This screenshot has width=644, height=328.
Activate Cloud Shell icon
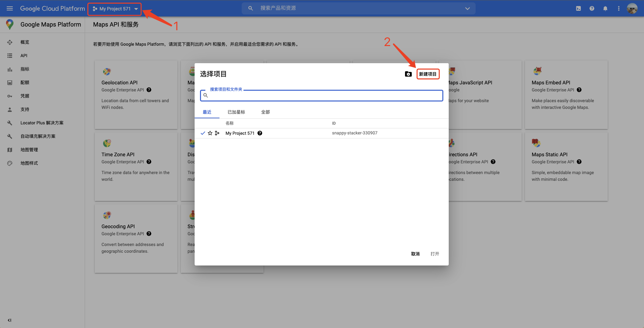pos(578,8)
